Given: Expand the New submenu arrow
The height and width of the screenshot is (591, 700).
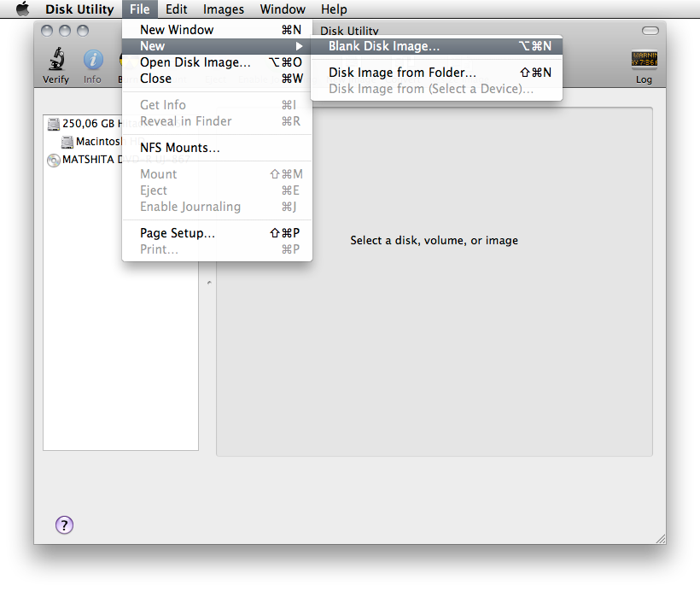Looking at the screenshot, I should click(x=299, y=46).
